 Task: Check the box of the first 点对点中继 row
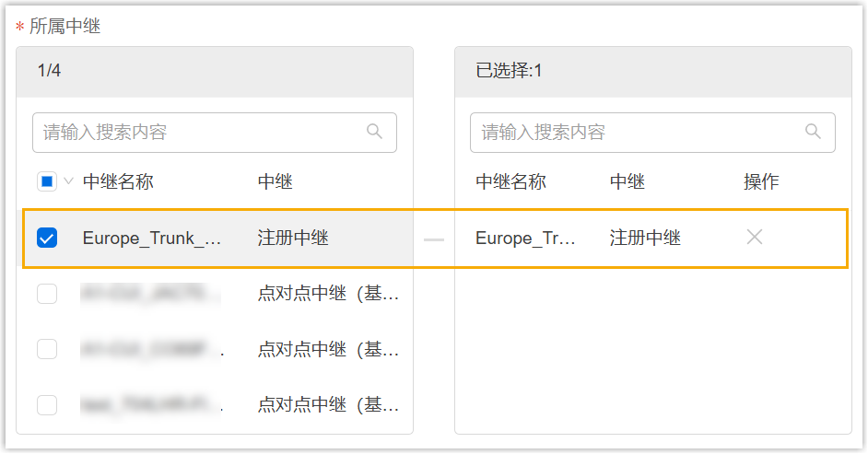47,294
